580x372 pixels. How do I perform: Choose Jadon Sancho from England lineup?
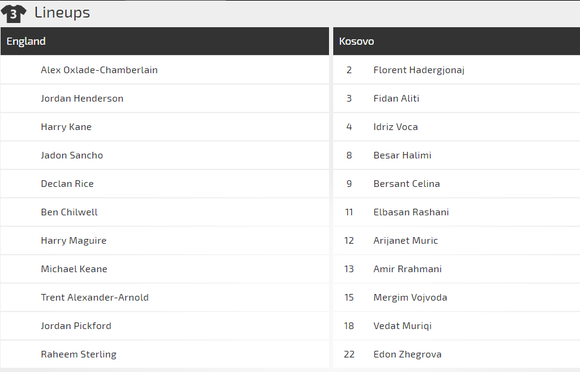tap(72, 155)
